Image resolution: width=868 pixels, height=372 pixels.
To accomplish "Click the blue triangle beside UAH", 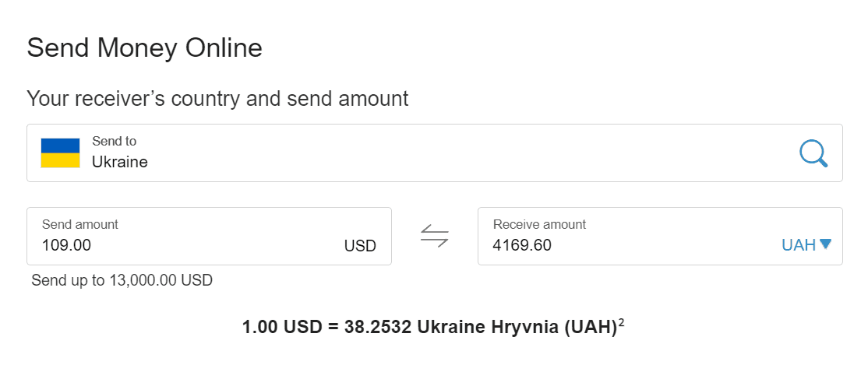I will [826, 244].
